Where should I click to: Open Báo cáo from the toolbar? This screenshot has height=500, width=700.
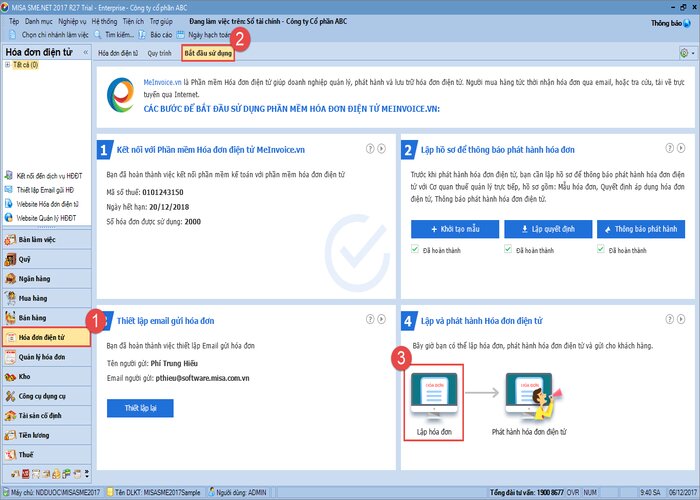point(155,35)
